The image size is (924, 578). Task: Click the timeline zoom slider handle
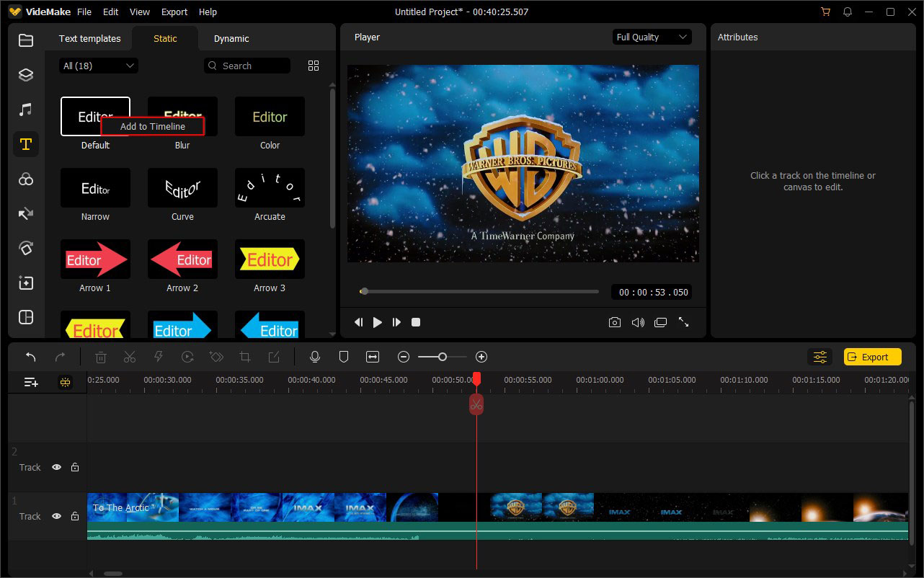(443, 357)
